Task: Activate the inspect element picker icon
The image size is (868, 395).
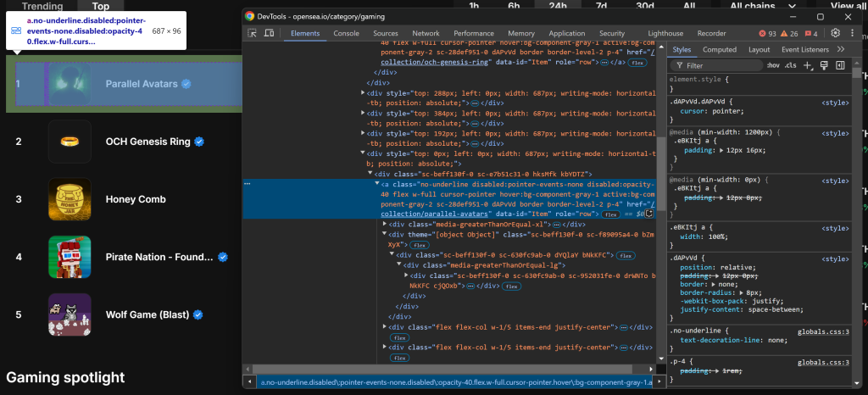Action: pyautogui.click(x=253, y=33)
